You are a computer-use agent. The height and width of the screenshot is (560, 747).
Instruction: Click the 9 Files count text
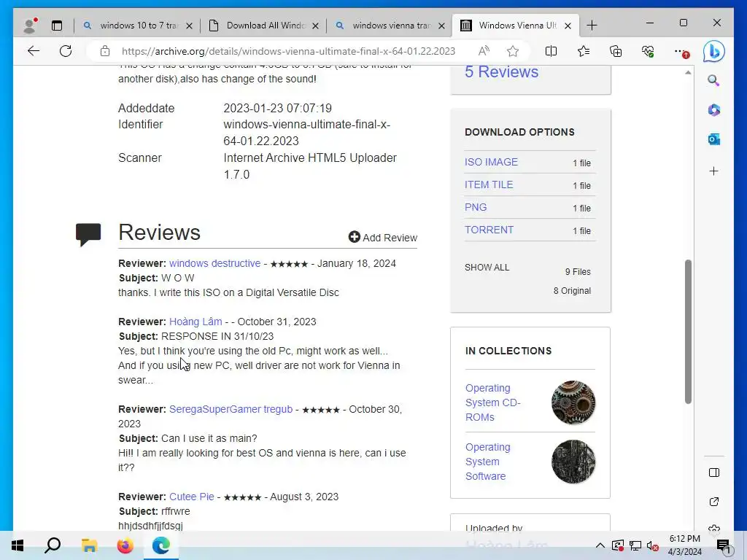coord(578,272)
